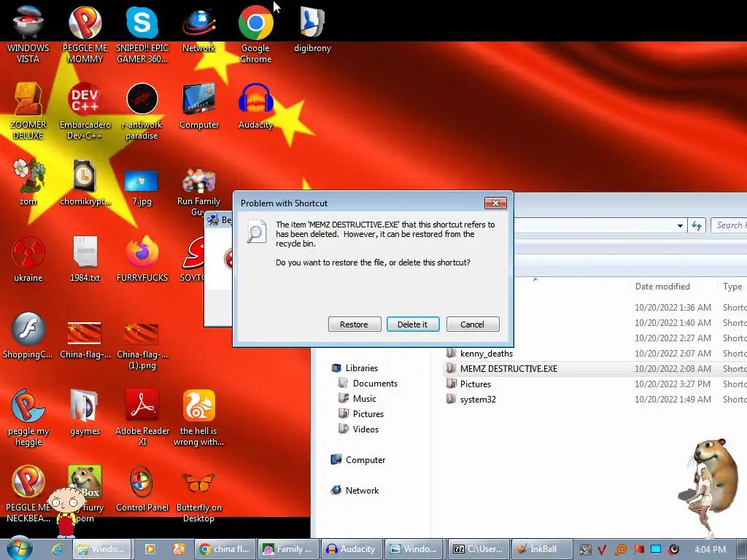Click the Delete it button
The width and height of the screenshot is (747, 560).
coord(413,324)
